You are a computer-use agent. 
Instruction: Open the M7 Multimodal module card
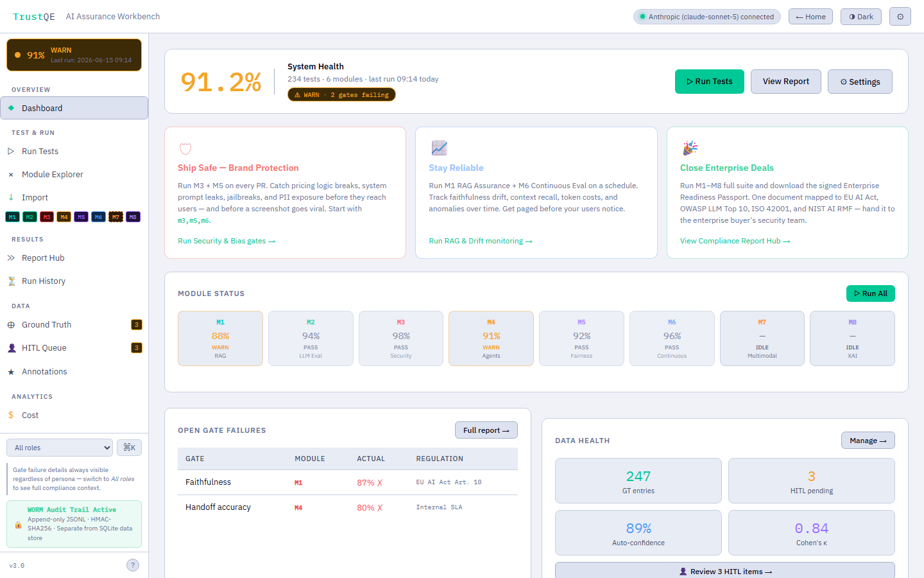click(x=762, y=338)
